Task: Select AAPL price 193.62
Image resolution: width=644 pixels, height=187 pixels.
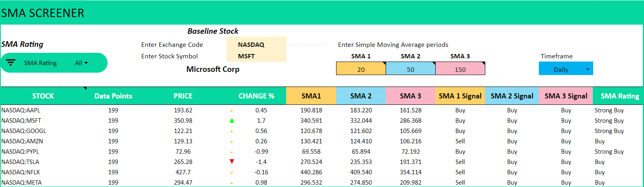Action: 183,110
